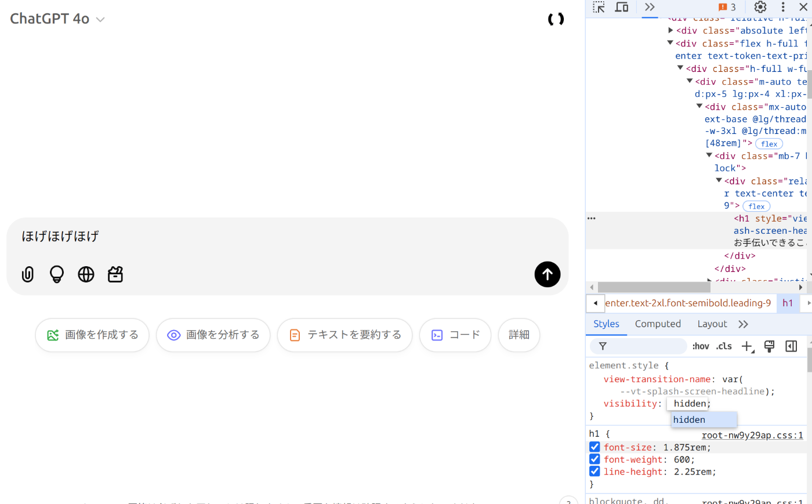Add a new style rule with the plus icon

pyautogui.click(x=747, y=346)
